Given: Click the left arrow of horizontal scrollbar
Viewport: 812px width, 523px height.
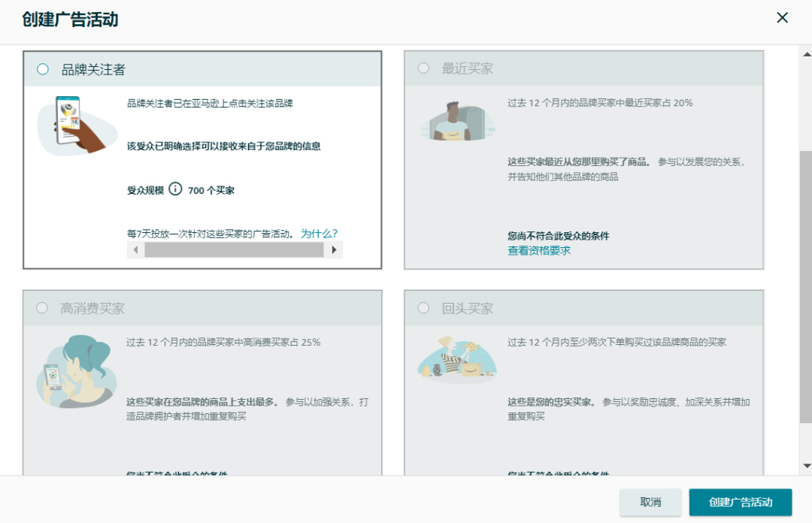Looking at the screenshot, I should (135, 249).
